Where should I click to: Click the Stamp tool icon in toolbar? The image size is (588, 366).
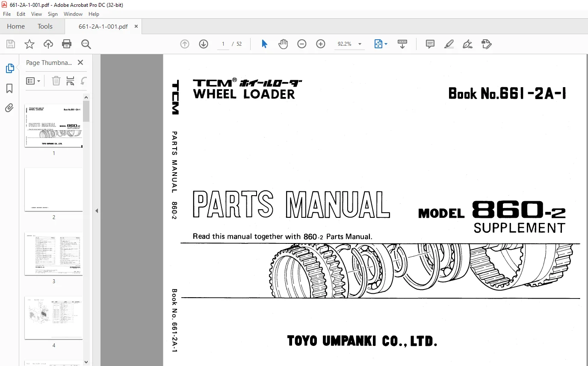487,44
